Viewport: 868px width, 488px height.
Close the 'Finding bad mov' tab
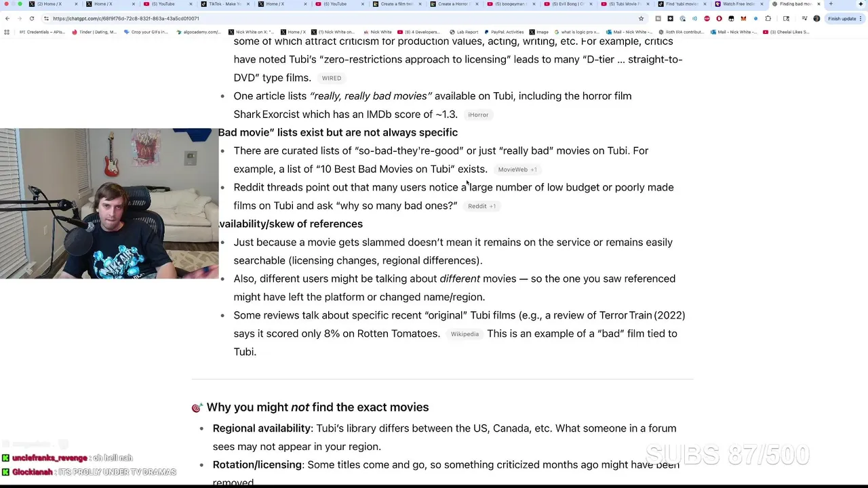coord(818,4)
